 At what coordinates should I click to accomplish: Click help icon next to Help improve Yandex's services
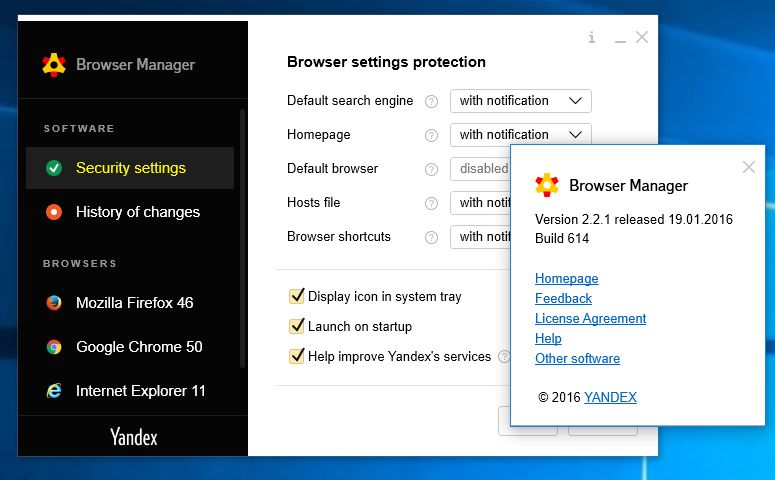(504, 356)
